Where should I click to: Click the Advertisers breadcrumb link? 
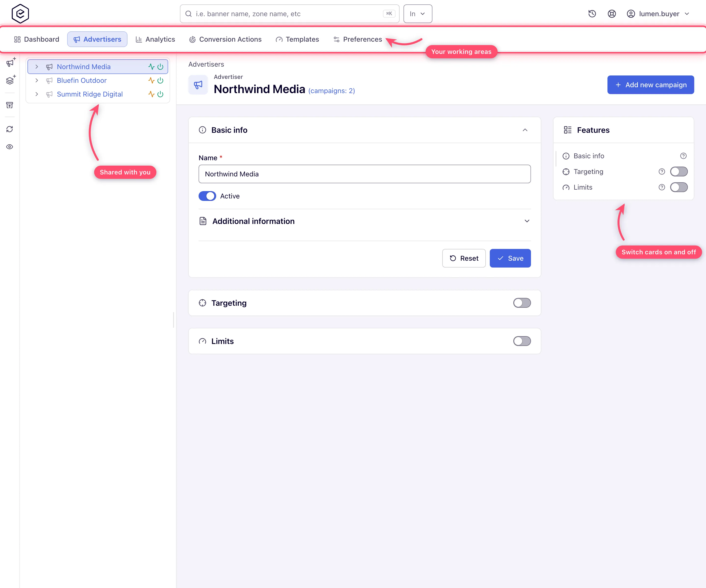coord(206,64)
